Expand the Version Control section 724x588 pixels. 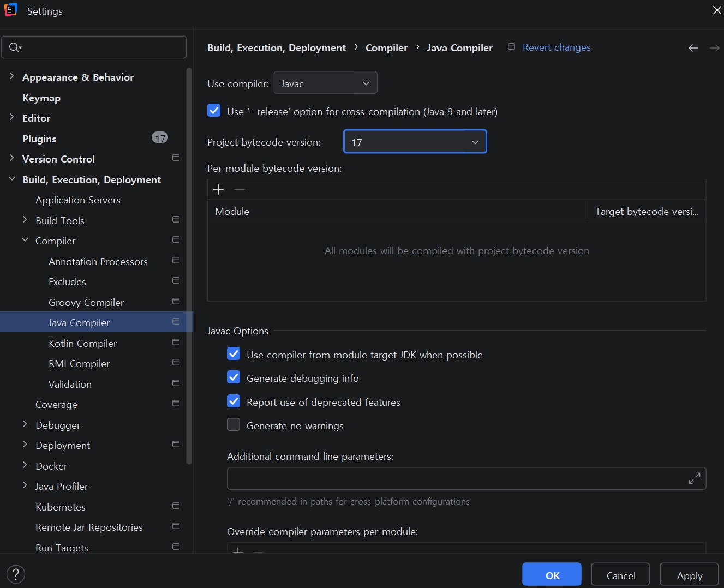pyautogui.click(x=12, y=158)
